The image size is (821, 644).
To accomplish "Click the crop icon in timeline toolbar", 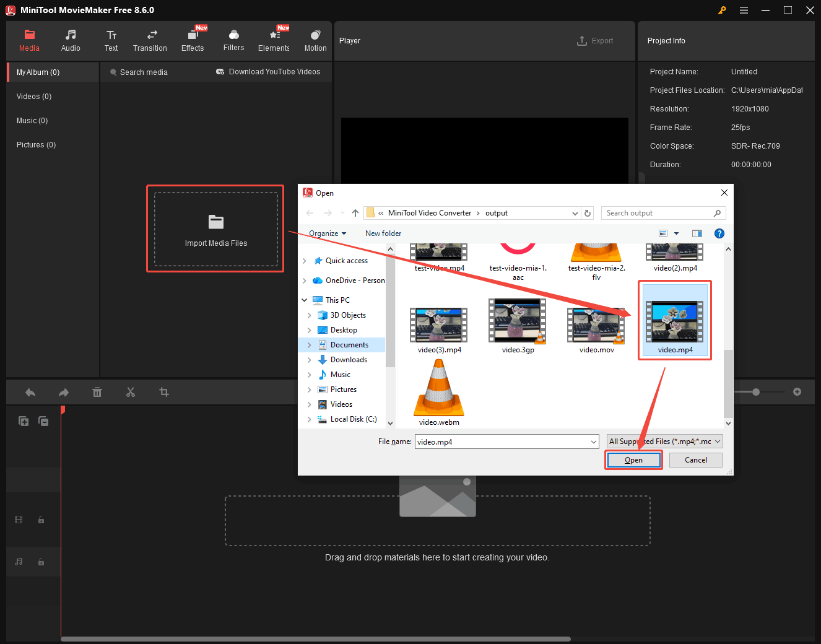I will tap(164, 392).
